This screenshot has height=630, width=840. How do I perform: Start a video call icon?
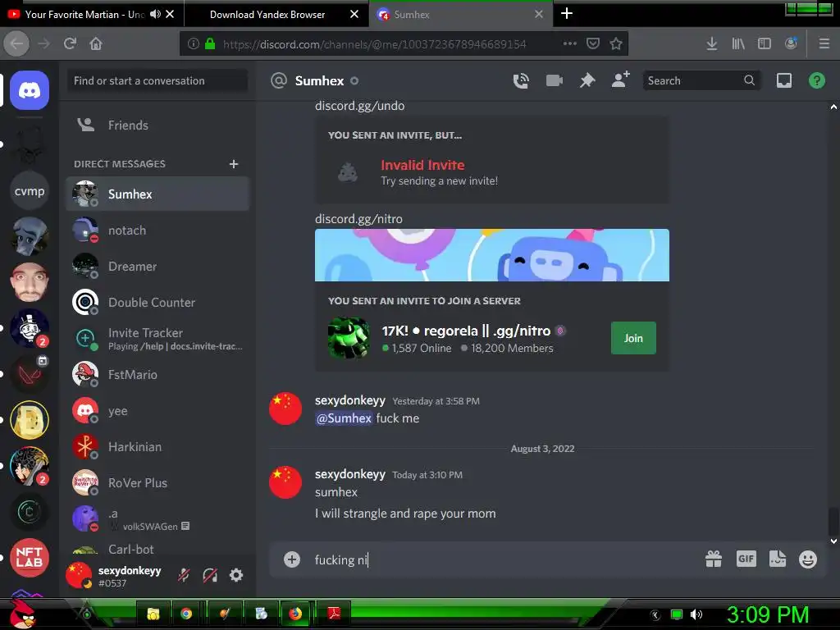click(554, 81)
